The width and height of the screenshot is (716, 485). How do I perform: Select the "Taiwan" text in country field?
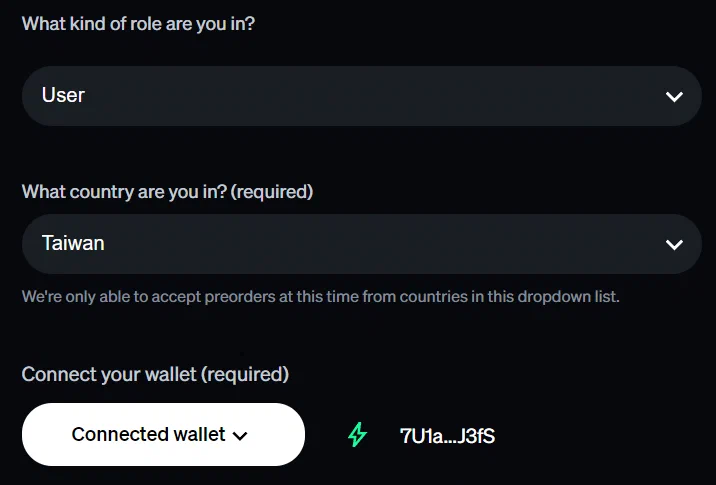(x=73, y=243)
